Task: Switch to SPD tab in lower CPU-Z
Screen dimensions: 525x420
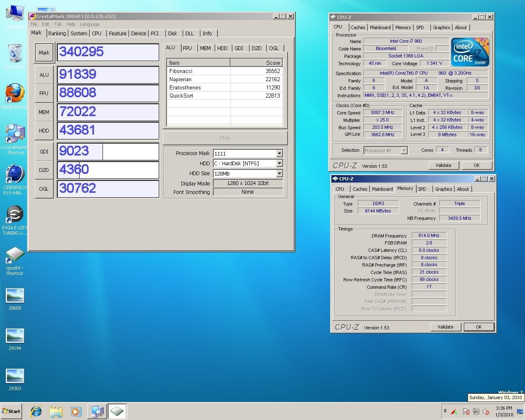Action: pos(422,189)
